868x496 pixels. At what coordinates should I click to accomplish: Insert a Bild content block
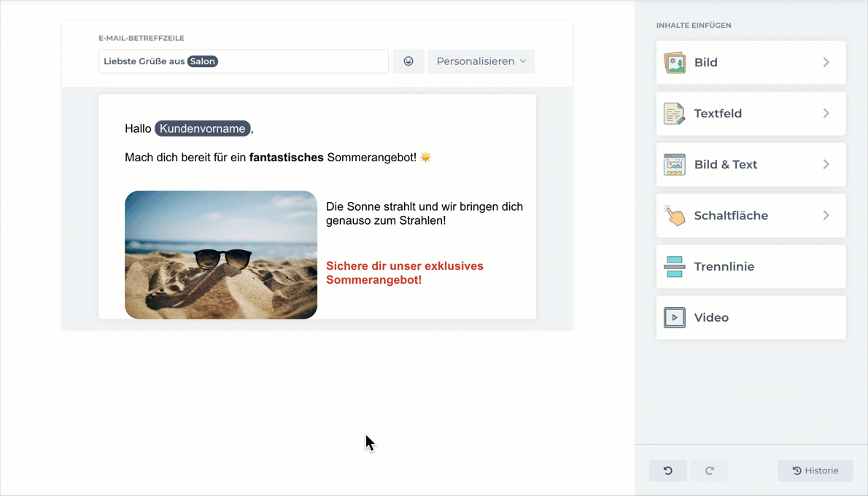(x=751, y=63)
